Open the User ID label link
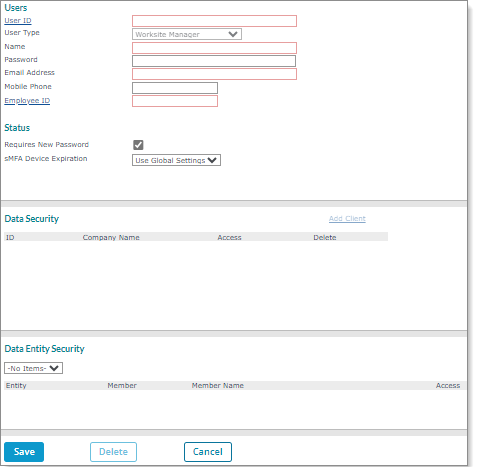 [x=18, y=21]
